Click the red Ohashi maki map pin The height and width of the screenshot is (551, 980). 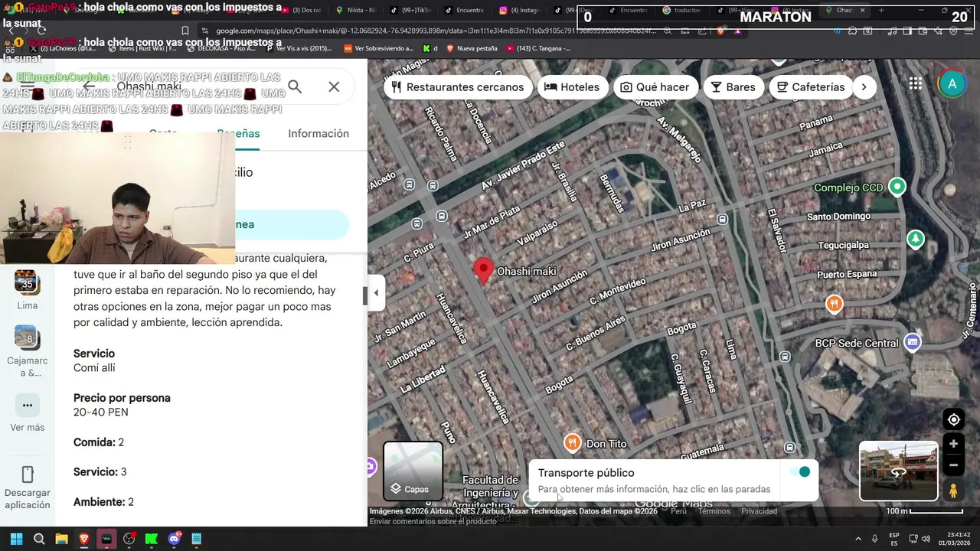(x=483, y=271)
